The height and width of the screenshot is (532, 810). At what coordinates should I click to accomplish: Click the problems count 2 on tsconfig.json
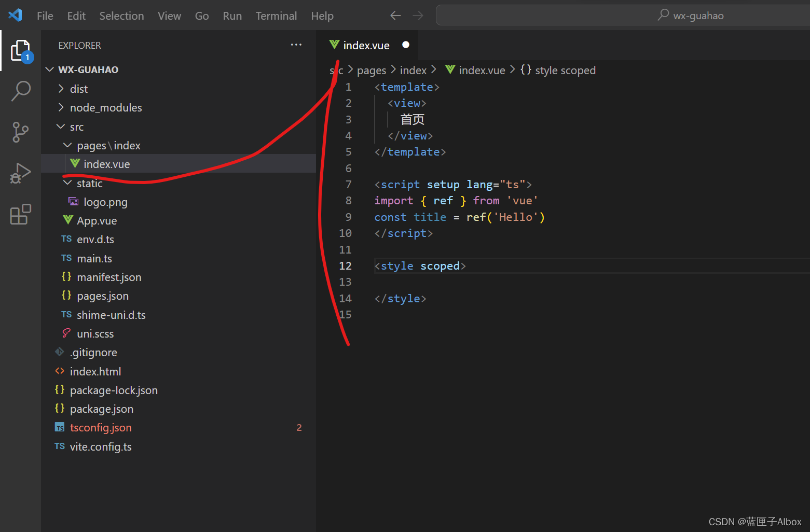click(x=299, y=427)
